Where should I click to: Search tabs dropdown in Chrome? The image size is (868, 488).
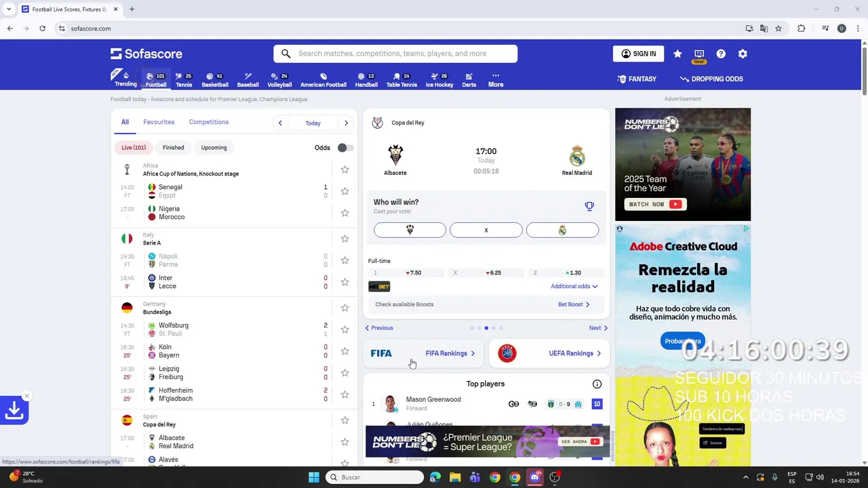[9, 9]
